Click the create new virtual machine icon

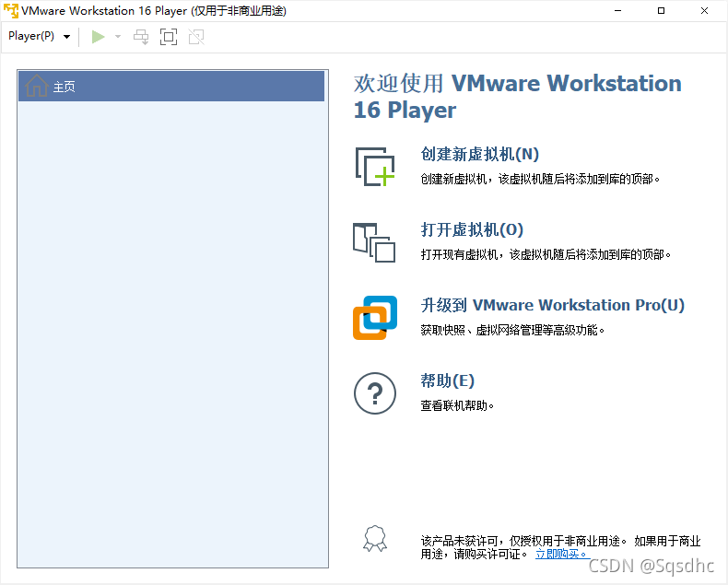(375, 167)
